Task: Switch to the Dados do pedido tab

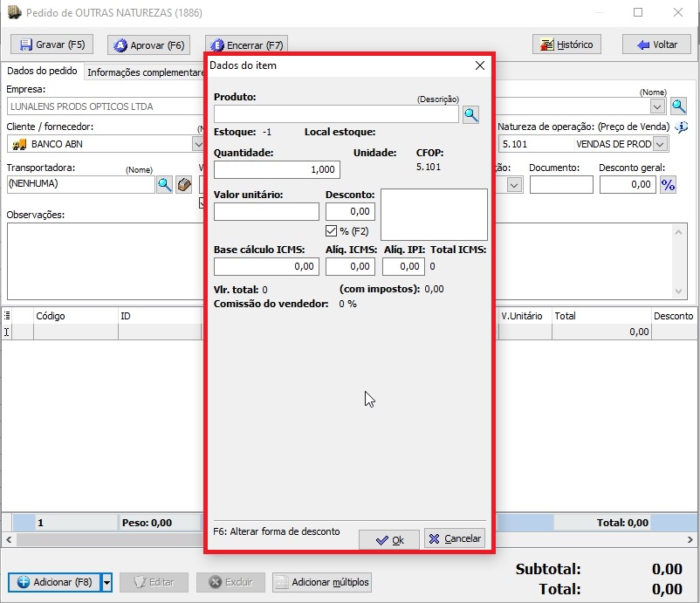Action: pos(42,71)
